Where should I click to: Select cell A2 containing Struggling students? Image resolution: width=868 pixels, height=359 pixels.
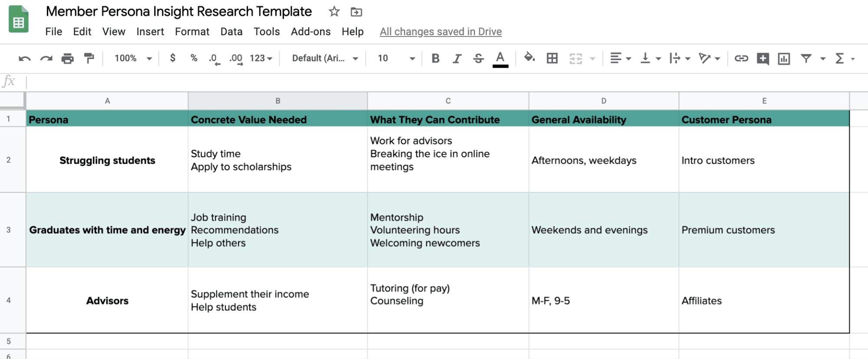107,160
